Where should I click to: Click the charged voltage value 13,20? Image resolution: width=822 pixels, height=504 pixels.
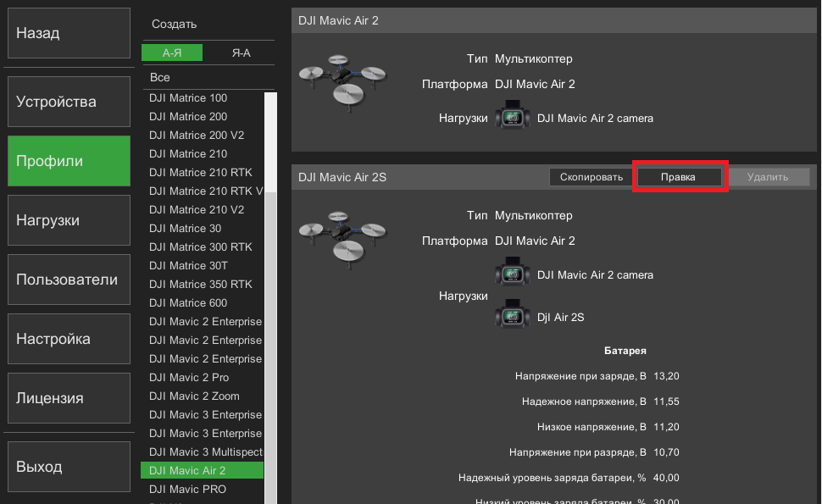pos(666,376)
